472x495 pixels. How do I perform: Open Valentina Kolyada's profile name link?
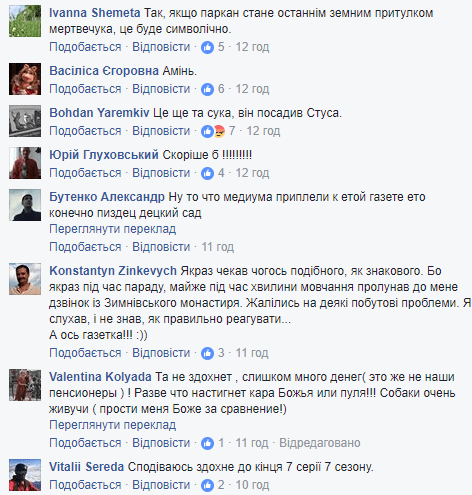tap(100, 377)
